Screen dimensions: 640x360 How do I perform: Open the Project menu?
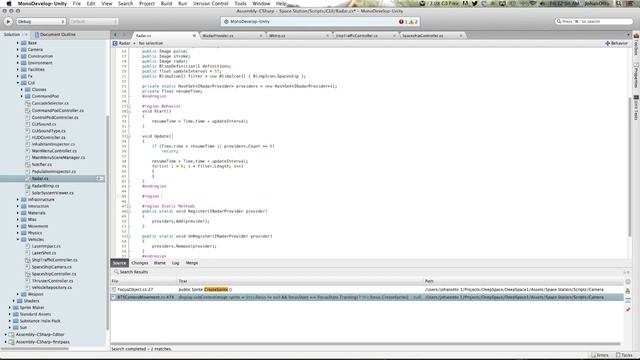(147, 3)
